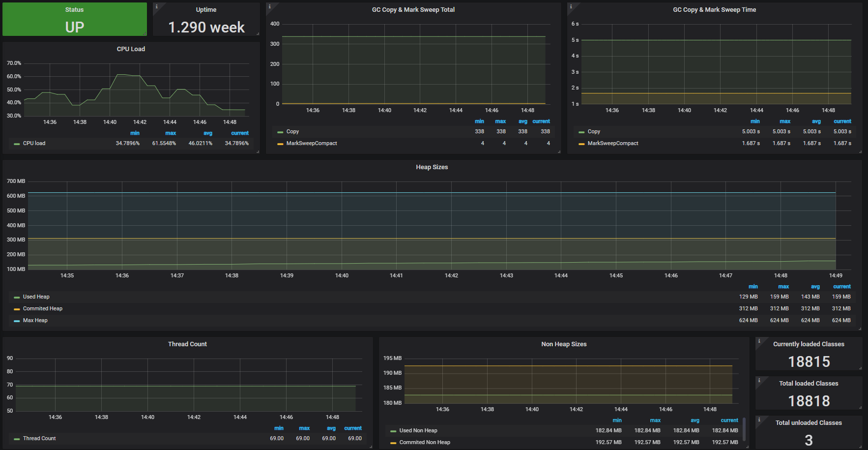868x450 pixels.
Task: Toggle MarkSweepCompact series in GC Total legend
Action: [x=312, y=144]
